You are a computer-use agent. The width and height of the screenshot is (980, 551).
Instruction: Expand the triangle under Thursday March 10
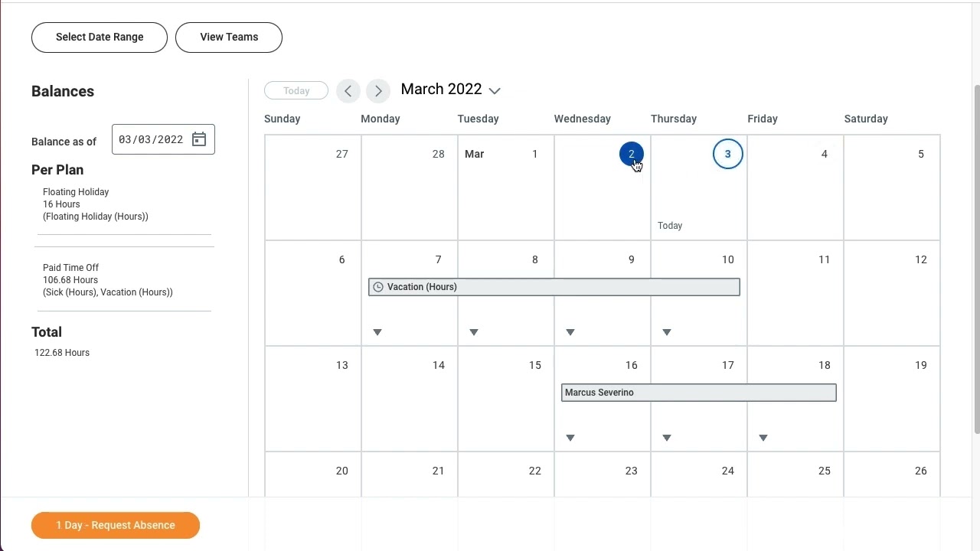point(667,332)
